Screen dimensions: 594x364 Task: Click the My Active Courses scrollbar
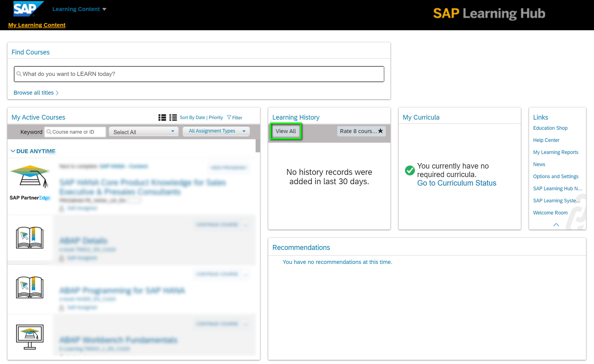point(258,146)
